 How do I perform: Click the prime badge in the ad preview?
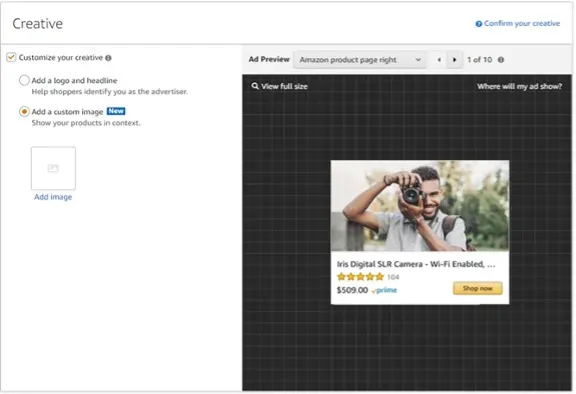384,290
